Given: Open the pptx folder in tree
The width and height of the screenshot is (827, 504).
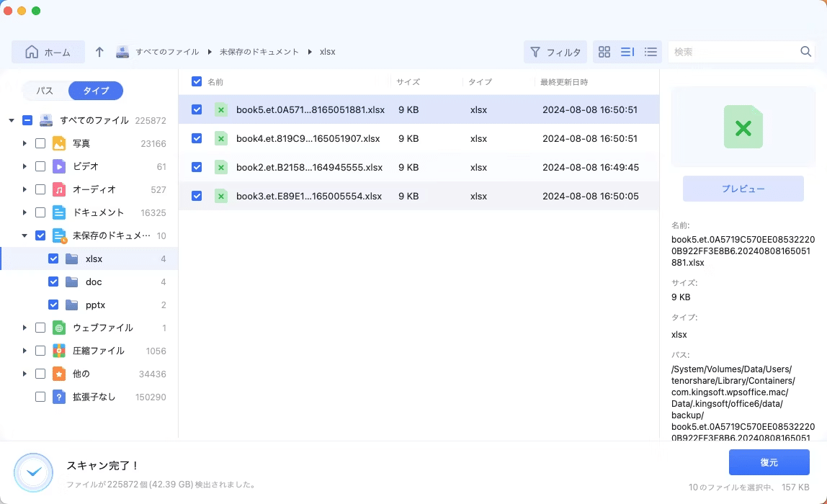Looking at the screenshot, I should point(96,305).
